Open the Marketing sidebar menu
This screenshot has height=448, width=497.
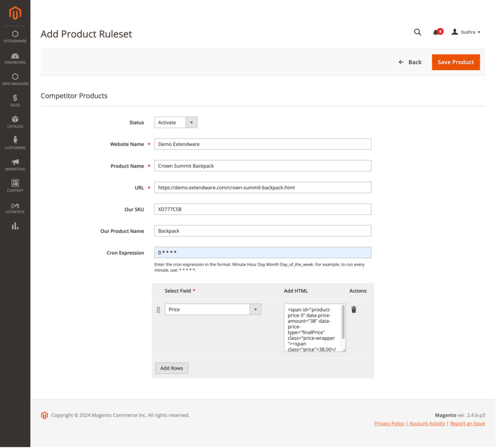tap(15, 165)
